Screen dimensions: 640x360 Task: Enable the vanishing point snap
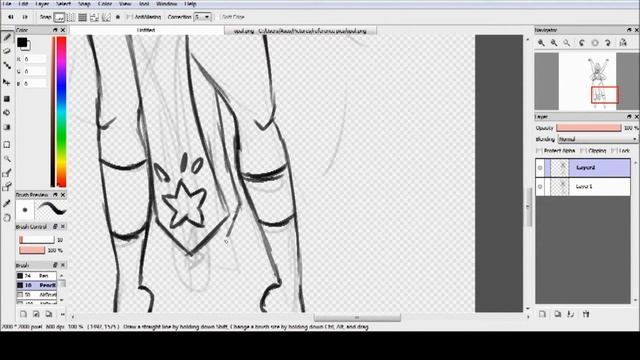(x=94, y=17)
